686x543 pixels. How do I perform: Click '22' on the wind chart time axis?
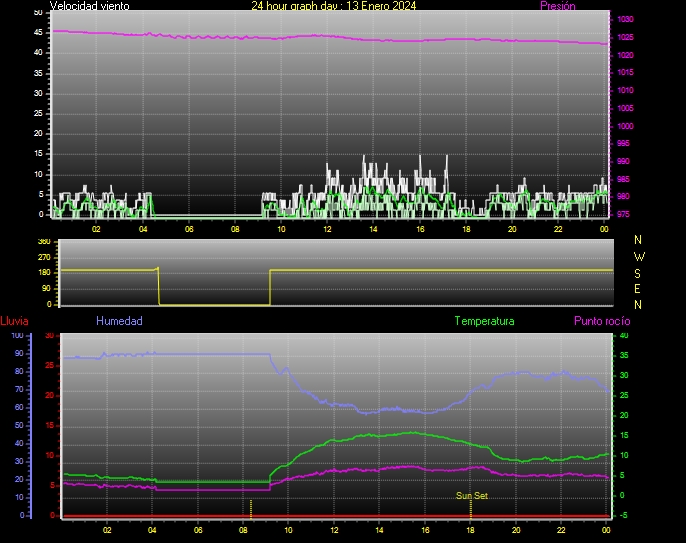point(558,229)
